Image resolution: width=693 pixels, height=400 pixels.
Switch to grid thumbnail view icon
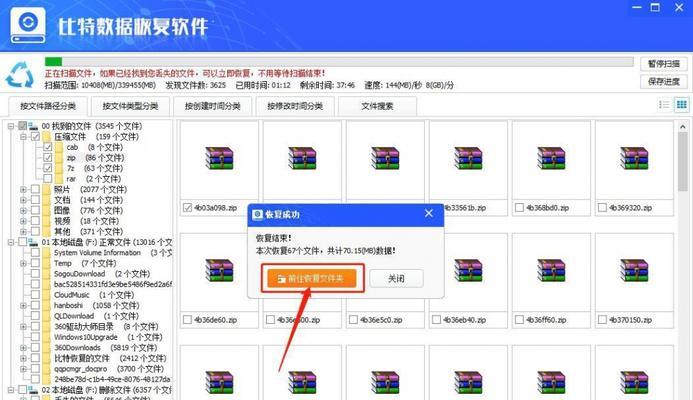pyautogui.click(x=682, y=104)
